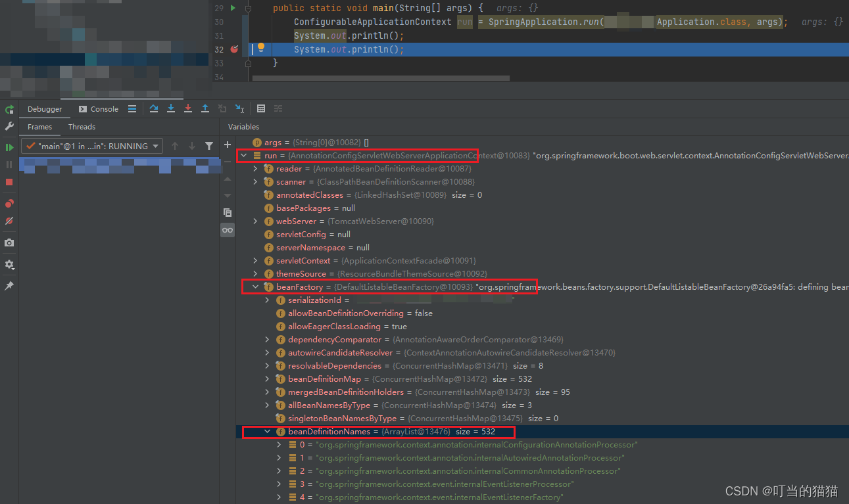Select the basePackages = null row
The image size is (849, 504).
click(x=543, y=208)
